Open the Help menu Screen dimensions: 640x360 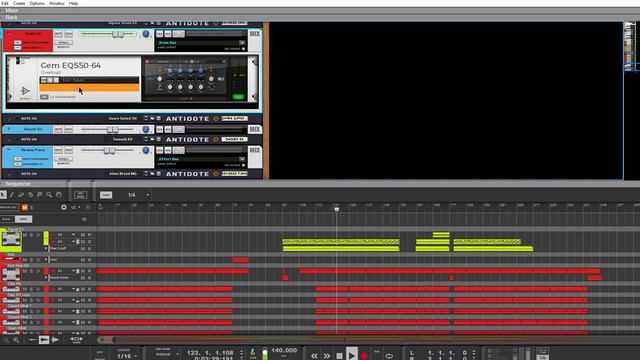click(x=73, y=3)
